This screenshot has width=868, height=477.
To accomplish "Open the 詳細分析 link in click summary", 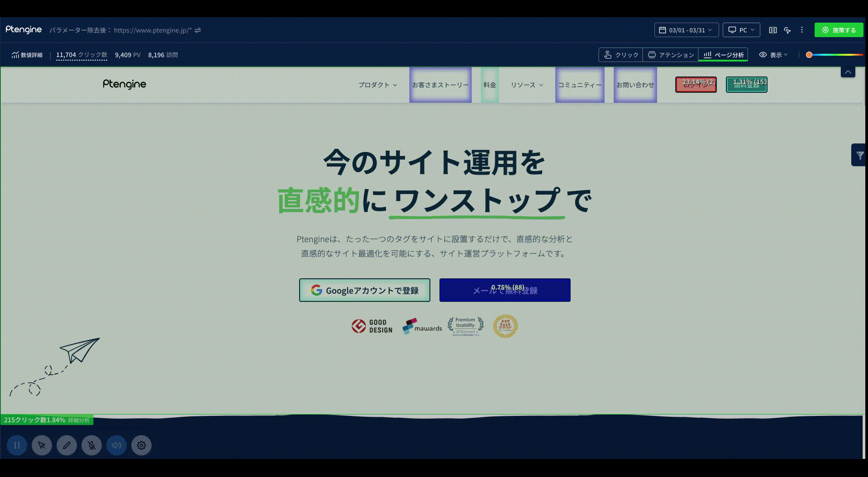I will (79, 420).
